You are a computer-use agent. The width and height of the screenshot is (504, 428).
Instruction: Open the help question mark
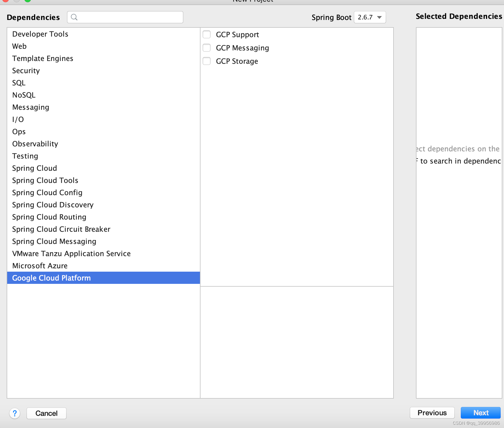pos(15,413)
